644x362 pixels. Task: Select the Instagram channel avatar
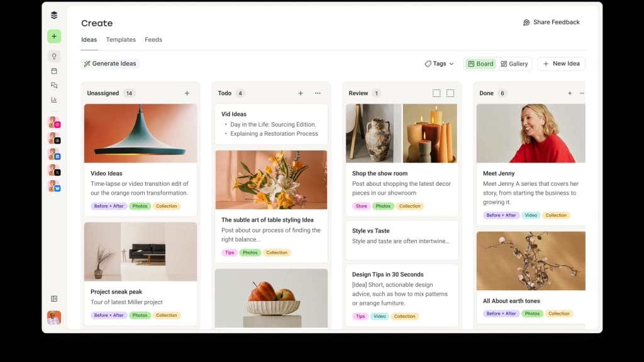tap(54, 123)
